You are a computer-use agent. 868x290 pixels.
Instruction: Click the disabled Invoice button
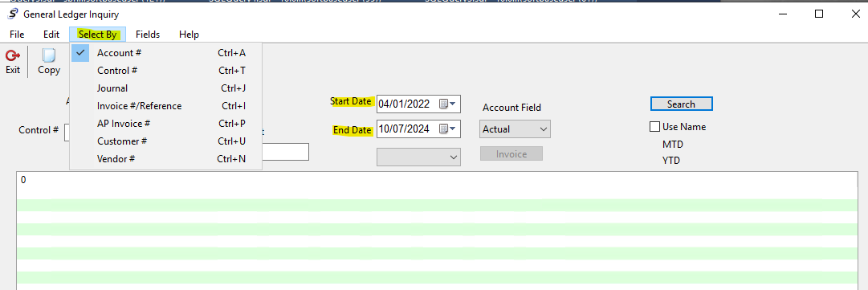tap(511, 154)
